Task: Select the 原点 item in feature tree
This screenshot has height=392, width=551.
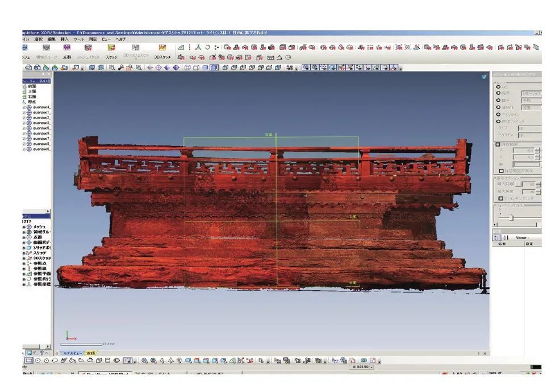Action: 32,102
